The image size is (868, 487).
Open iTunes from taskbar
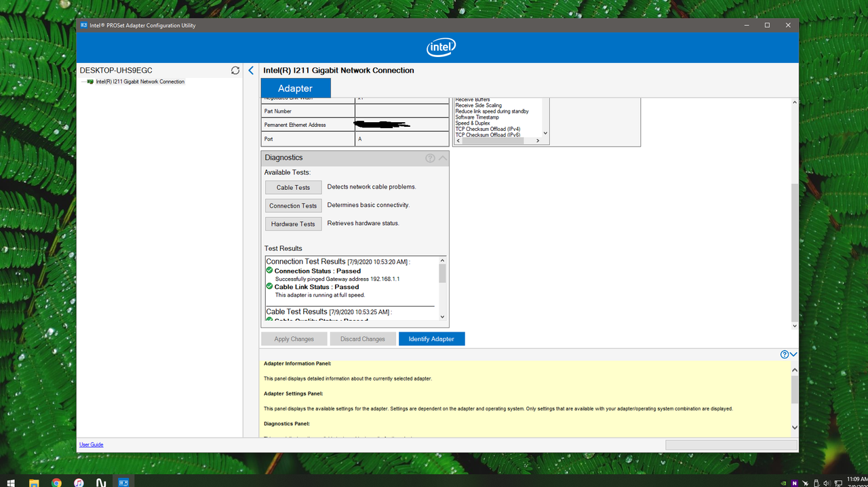(79, 482)
